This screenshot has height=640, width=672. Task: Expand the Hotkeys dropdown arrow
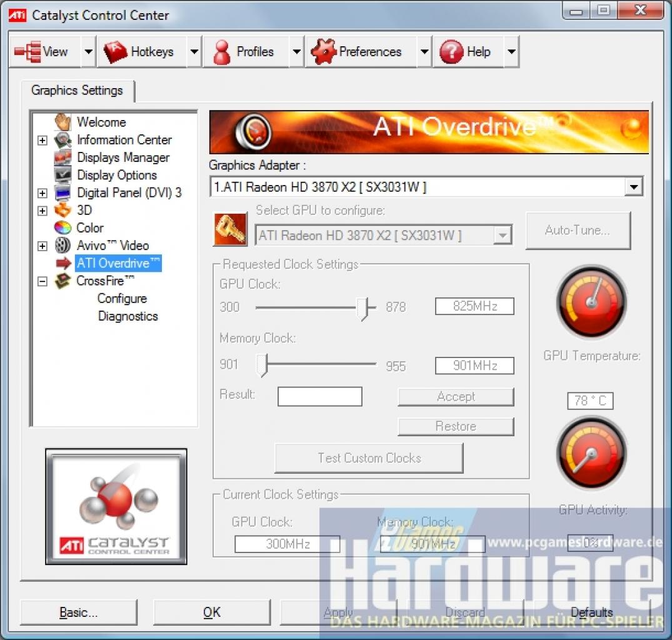click(194, 52)
